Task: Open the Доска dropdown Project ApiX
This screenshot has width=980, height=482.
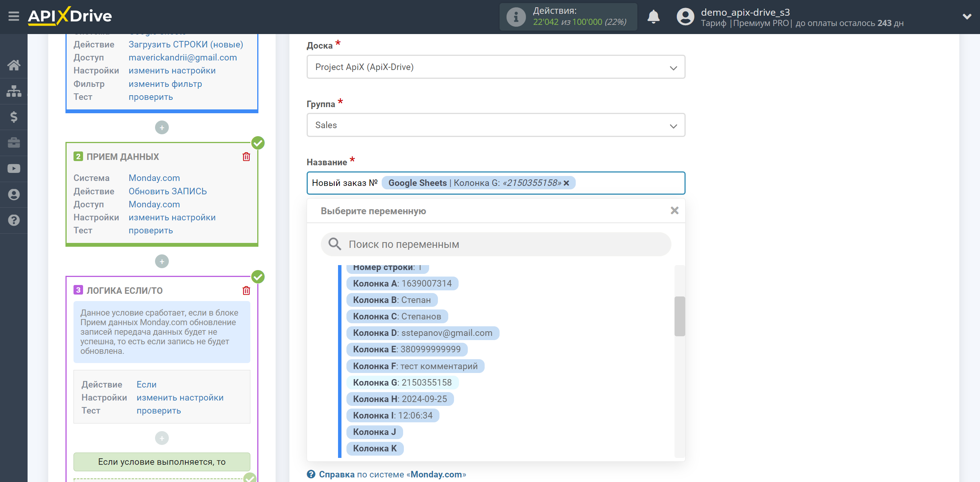Action: point(496,67)
